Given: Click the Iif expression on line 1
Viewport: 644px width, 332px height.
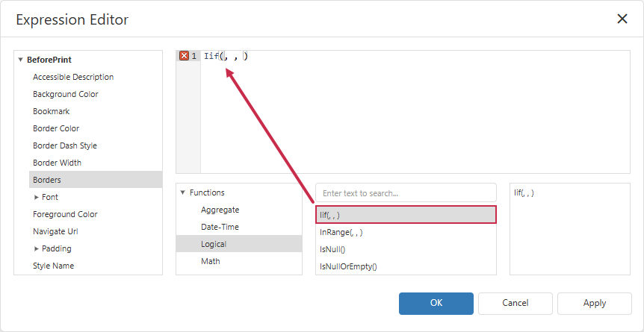Looking at the screenshot, I should click(x=226, y=56).
